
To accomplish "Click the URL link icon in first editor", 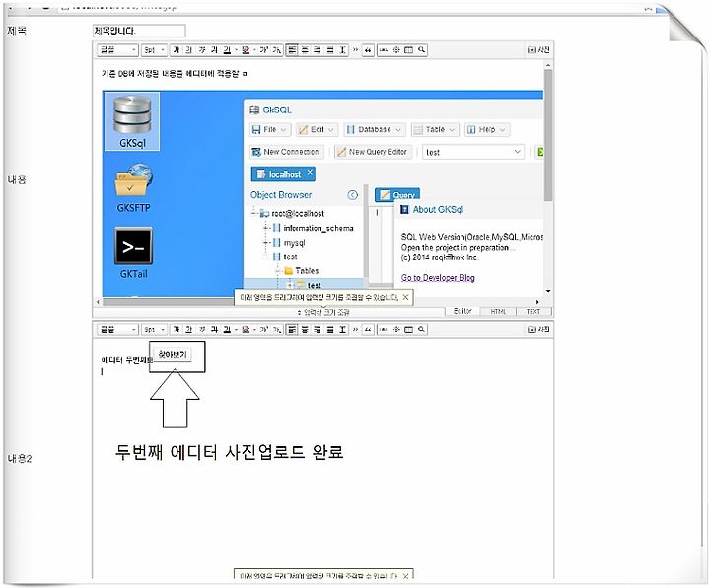I will (384, 50).
